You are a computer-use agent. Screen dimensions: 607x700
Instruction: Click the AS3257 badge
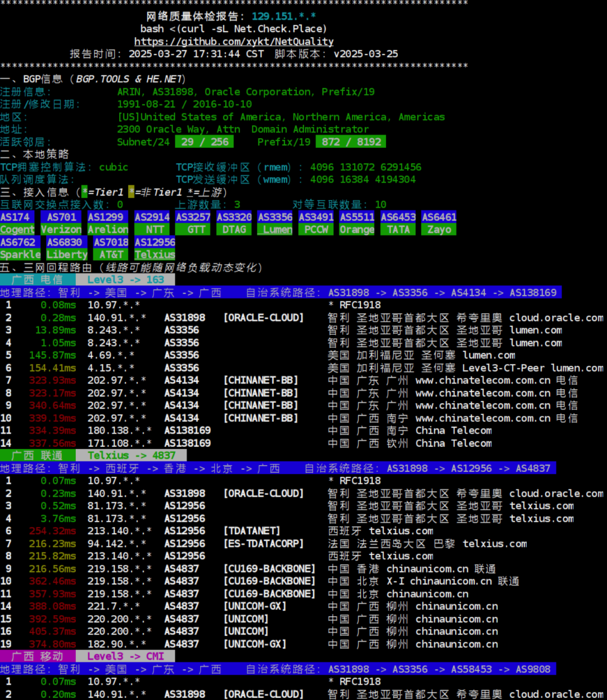point(193,217)
